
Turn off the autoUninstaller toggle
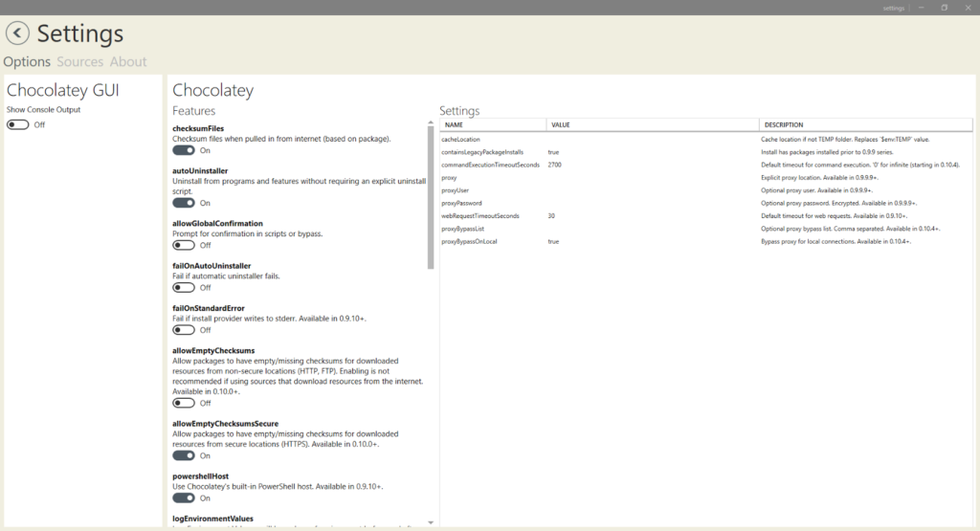(184, 203)
